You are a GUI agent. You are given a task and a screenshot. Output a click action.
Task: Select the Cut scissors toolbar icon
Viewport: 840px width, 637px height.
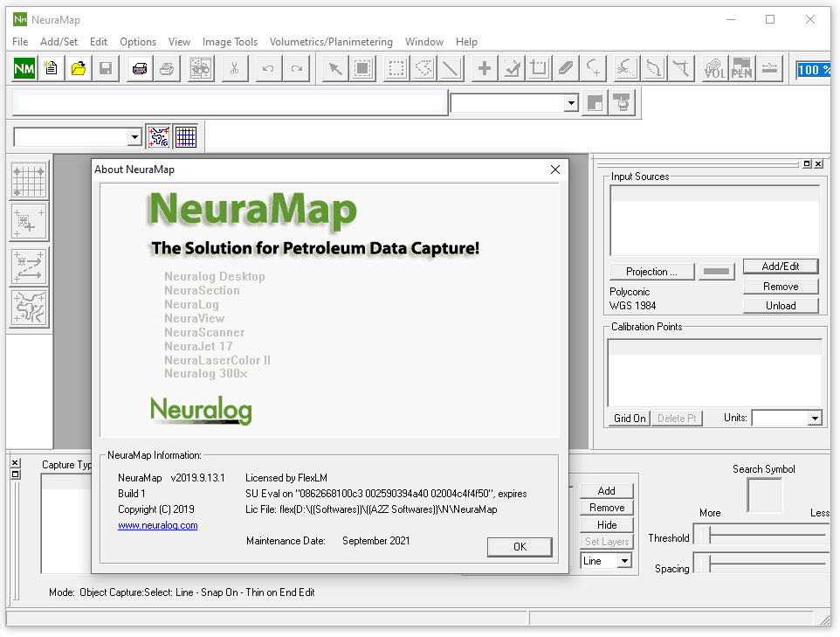coord(234,68)
